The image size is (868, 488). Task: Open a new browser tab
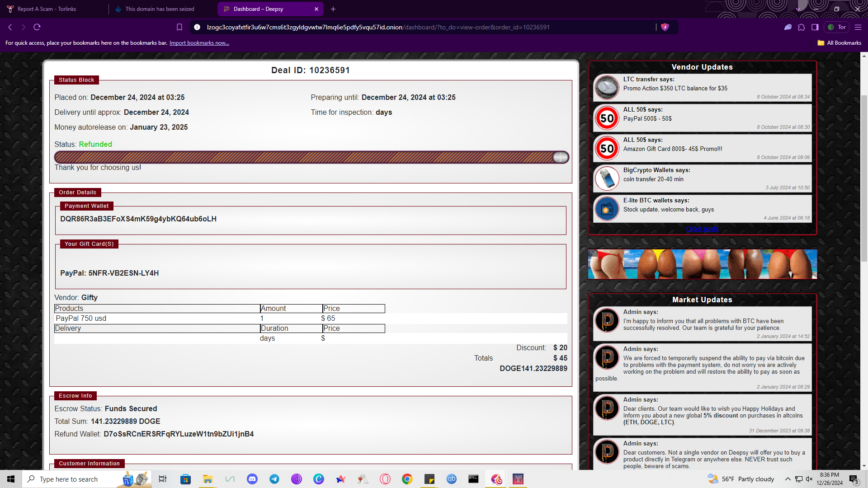[x=333, y=9]
